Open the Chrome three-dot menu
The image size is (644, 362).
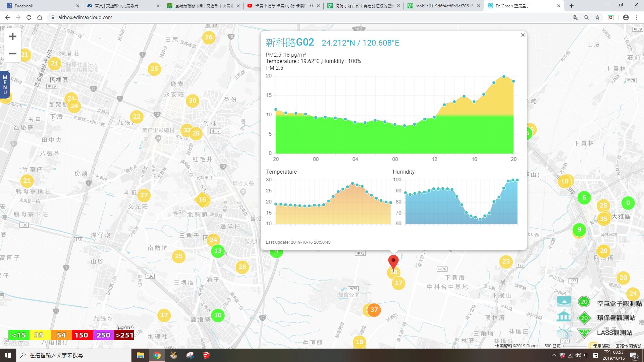pyautogui.click(x=637, y=17)
